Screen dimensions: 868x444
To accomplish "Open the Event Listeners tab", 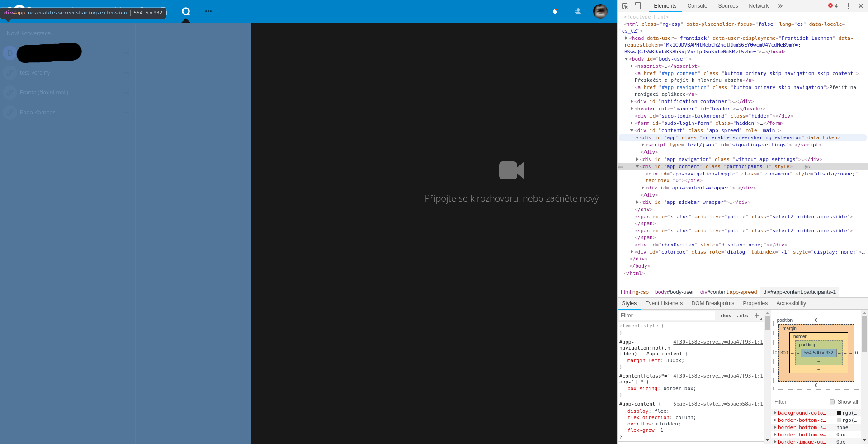I will click(x=664, y=303).
